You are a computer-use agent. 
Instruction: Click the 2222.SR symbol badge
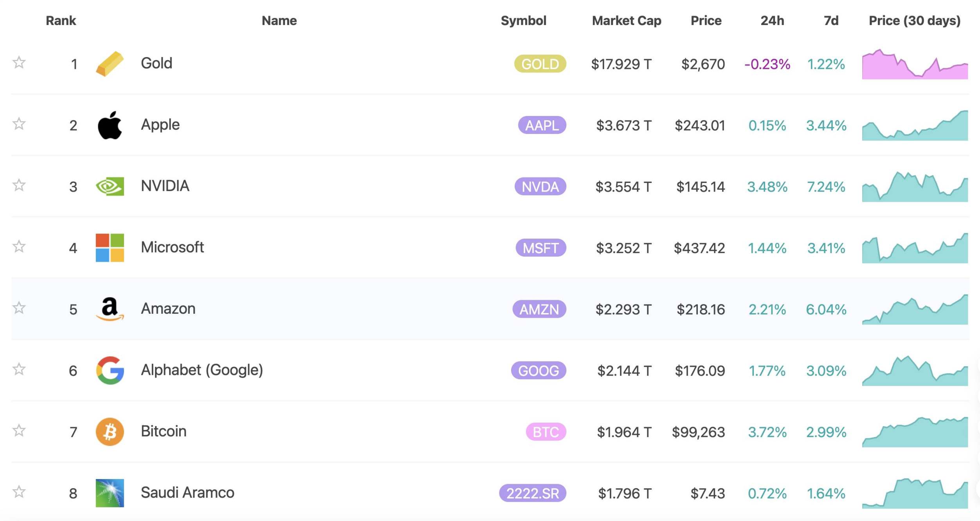pyautogui.click(x=533, y=493)
